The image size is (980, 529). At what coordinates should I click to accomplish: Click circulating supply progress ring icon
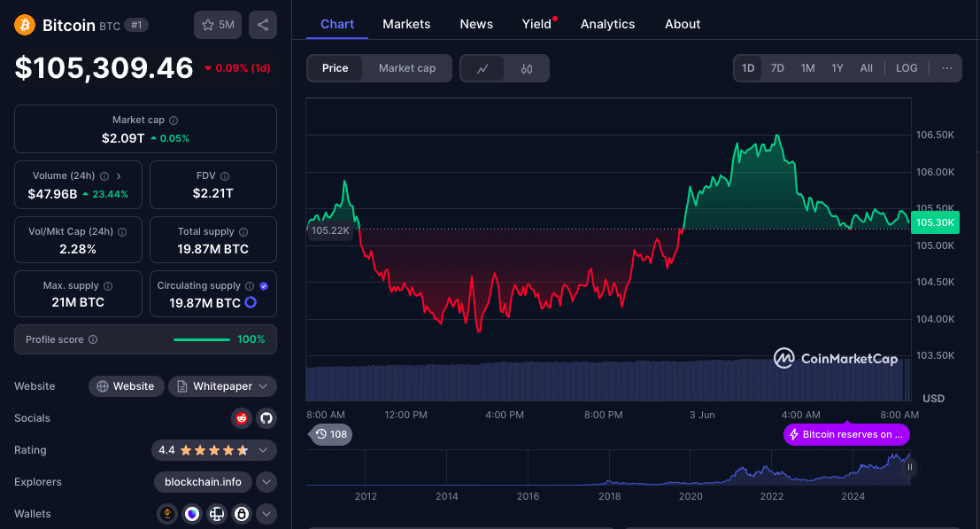click(251, 303)
